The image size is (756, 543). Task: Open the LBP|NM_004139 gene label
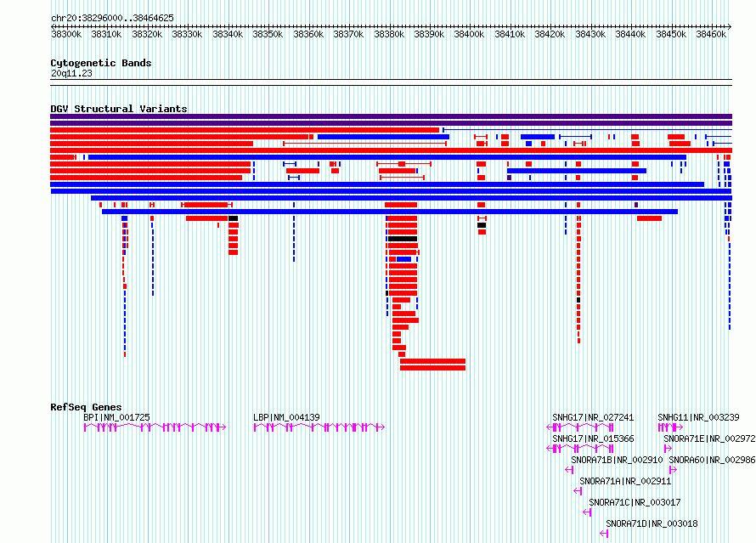point(286,417)
